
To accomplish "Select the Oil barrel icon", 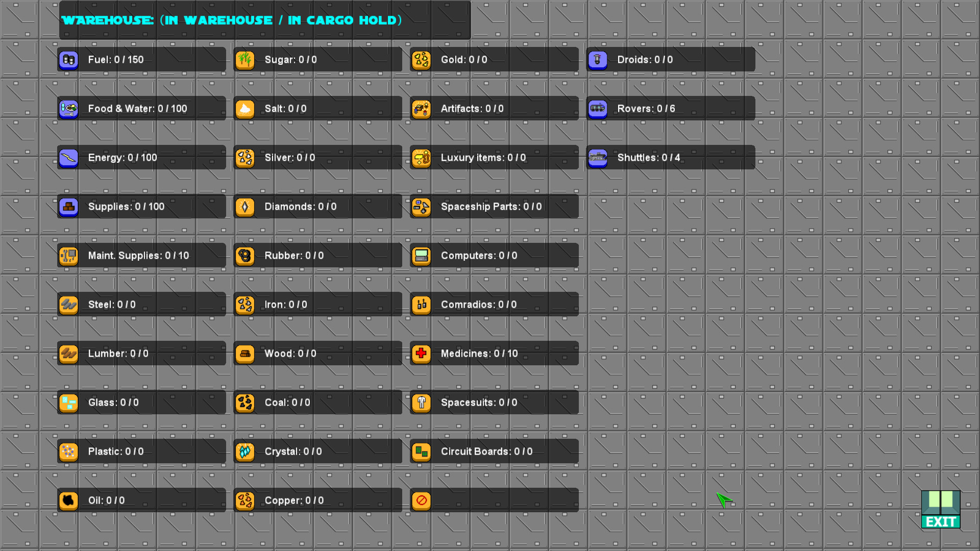I will point(68,500).
